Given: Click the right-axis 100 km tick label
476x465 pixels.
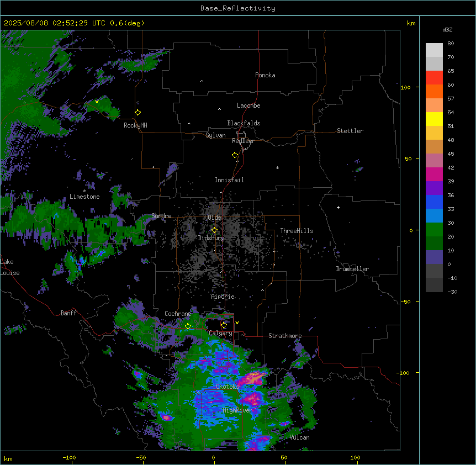Looking at the screenshot, I should (x=405, y=87).
